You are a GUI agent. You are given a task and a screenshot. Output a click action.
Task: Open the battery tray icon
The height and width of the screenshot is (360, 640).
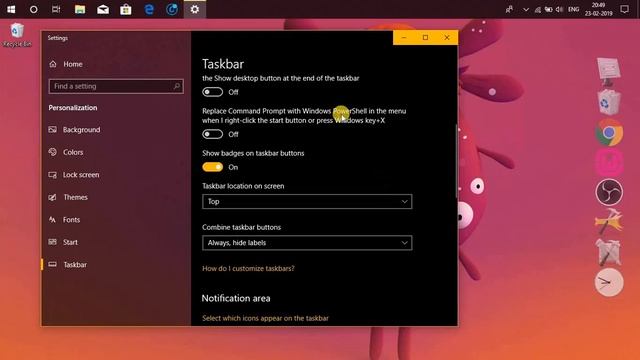[549, 9]
